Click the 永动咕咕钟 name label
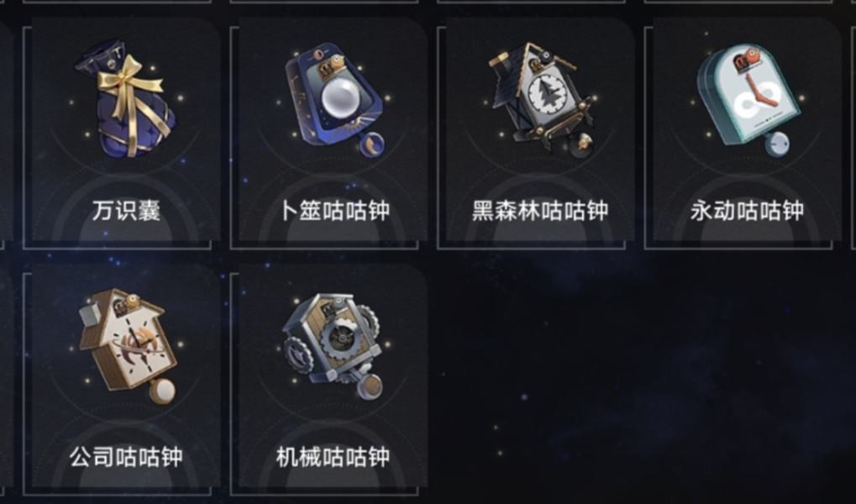Viewport: 856px width, 504px height. point(748,211)
